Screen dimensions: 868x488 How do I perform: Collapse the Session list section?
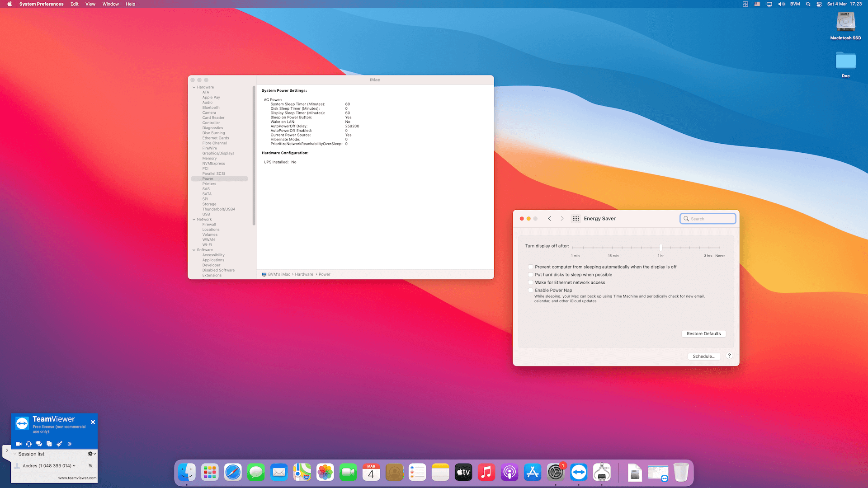(15, 454)
